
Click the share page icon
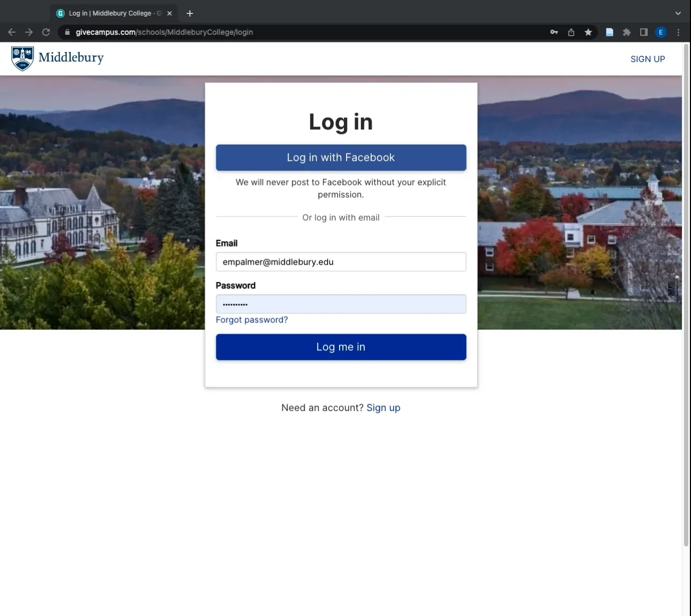click(571, 32)
